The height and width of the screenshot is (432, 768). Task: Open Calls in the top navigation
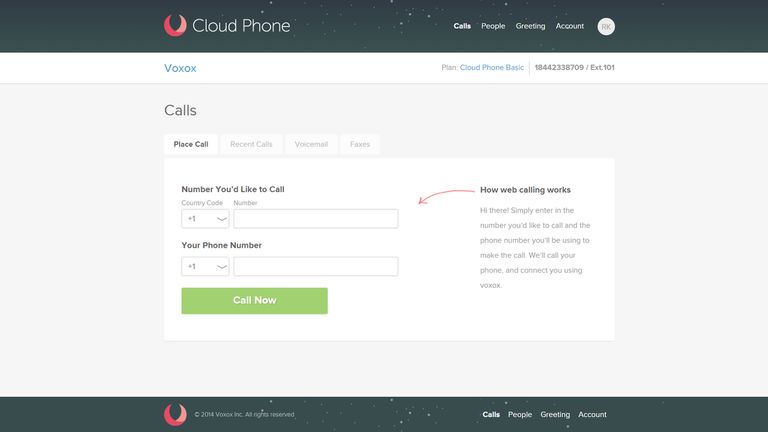point(462,26)
